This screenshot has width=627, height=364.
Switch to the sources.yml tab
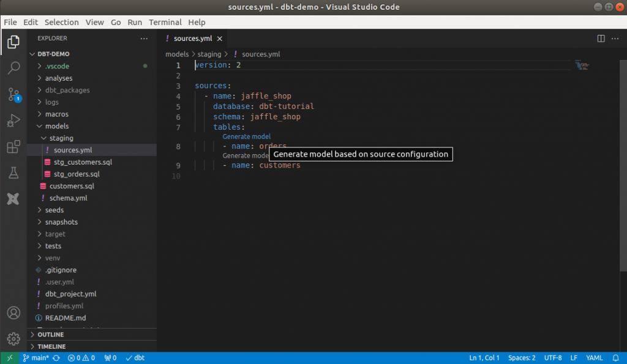(x=193, y=39)
